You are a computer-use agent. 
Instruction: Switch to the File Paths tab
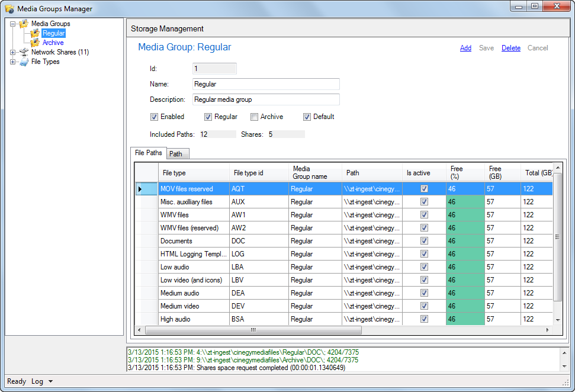pos(149,153)
